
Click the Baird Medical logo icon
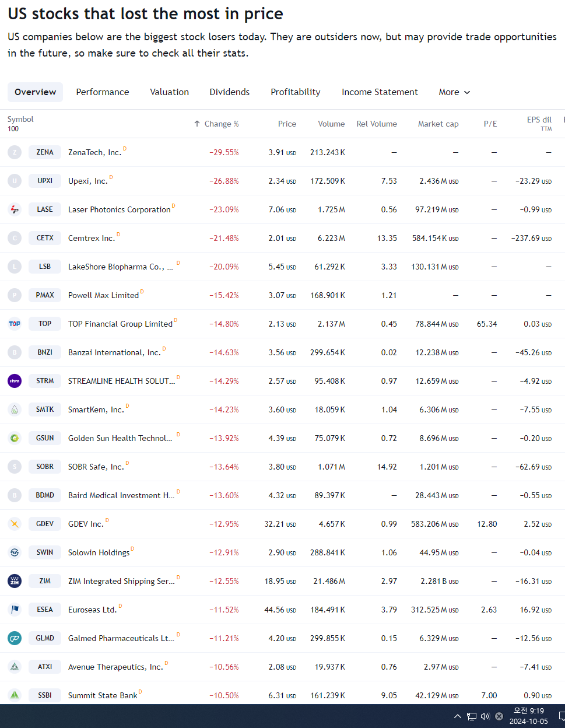[x=15, y=495]
